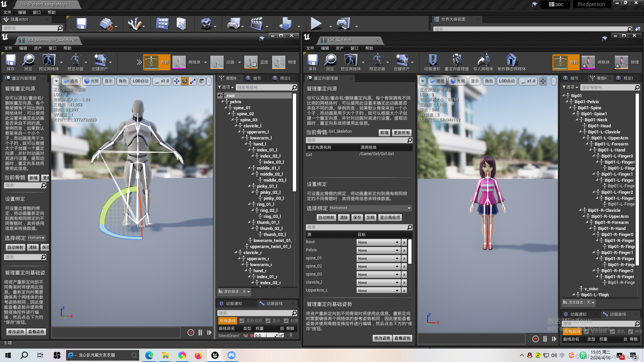The width and height of the screenshot is (644, 362).
Task: Click record button in Mannequin viewport
Action: (191, 333)
